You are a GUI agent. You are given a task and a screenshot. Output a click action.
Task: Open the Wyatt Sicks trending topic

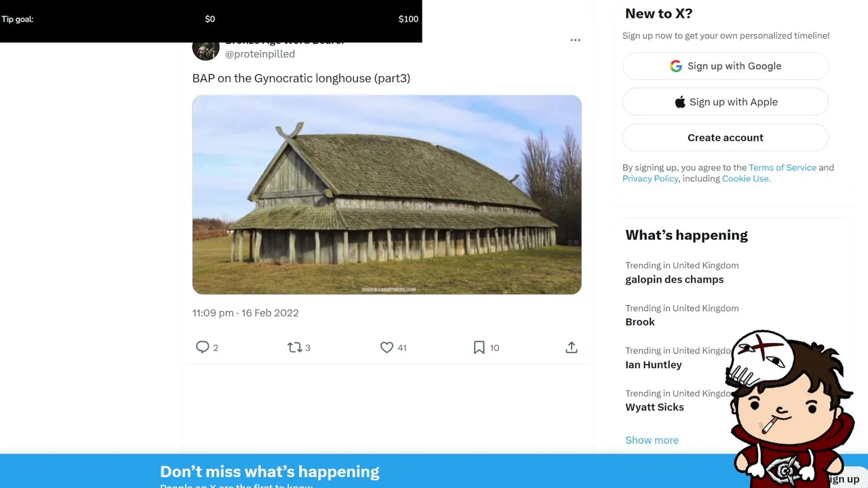pos(654,407)
